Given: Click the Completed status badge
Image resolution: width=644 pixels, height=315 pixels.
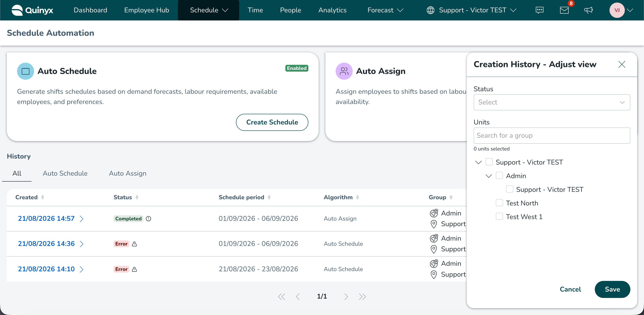Looking at the screenshot, I should coord(128,219).
